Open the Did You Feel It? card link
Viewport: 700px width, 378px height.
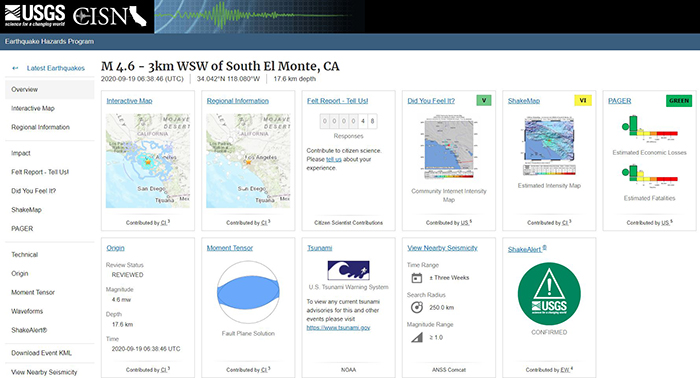[431, 101]
